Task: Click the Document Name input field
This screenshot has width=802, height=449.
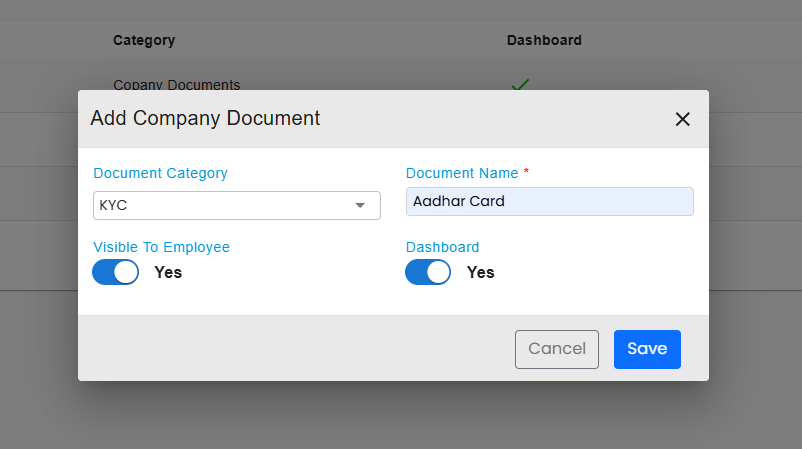Action: click(x=549, y=201)
